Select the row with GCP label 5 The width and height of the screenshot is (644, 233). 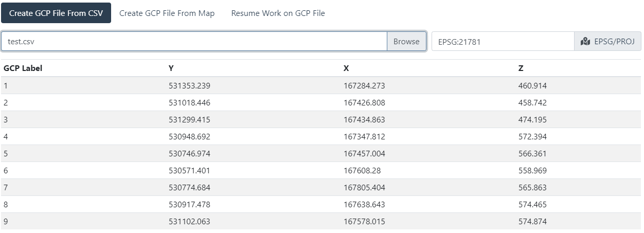point(6,154)
